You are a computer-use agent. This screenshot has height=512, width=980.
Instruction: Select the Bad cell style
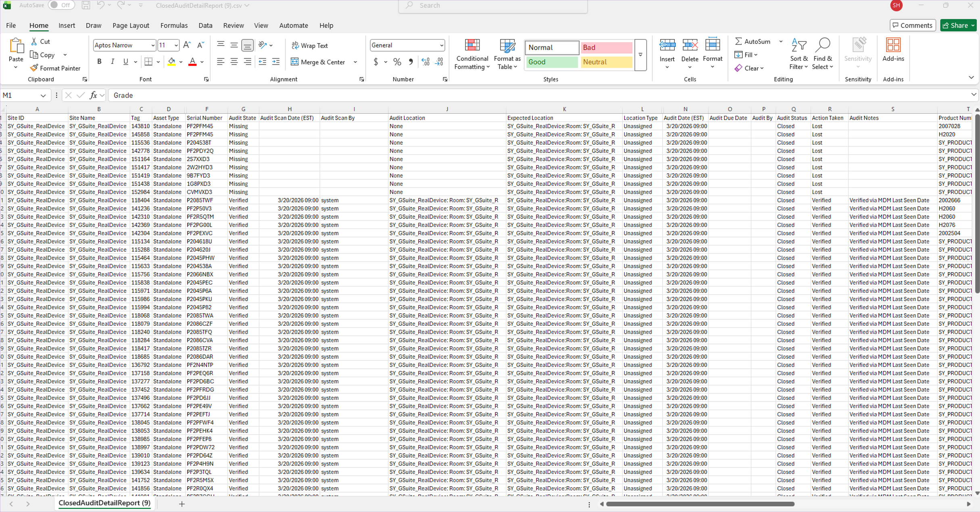606,48
